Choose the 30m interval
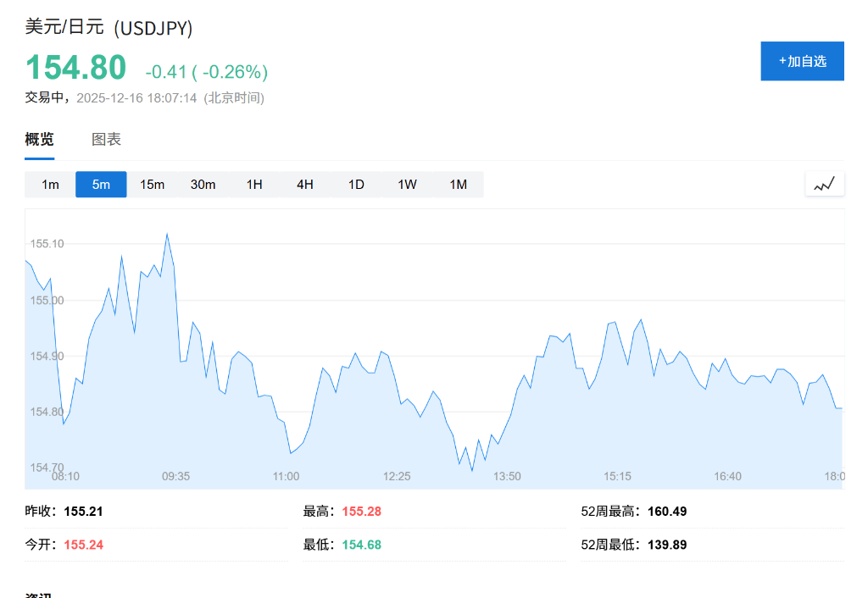This screenshot has width=868, height=598. click(203, 185)
